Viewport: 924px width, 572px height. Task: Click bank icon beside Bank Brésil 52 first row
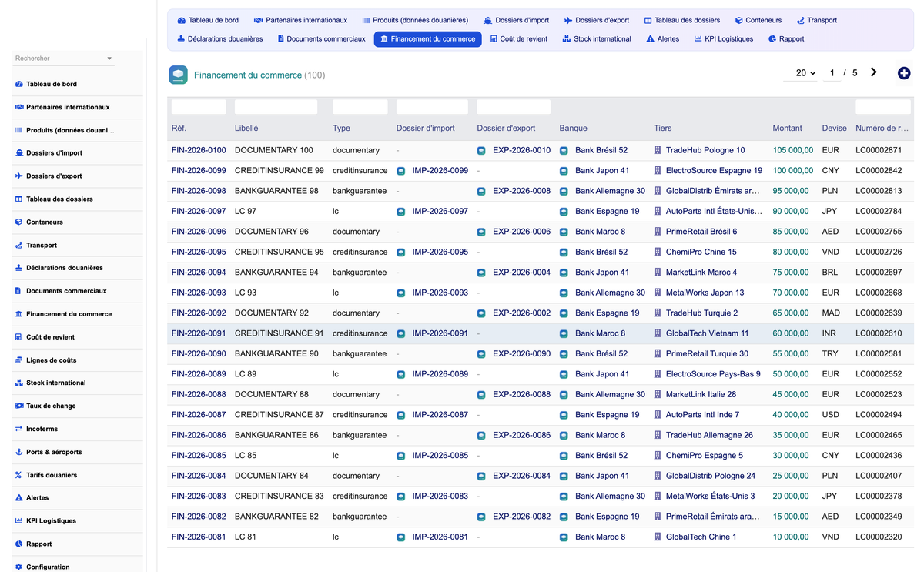click(x=564, y=151)
